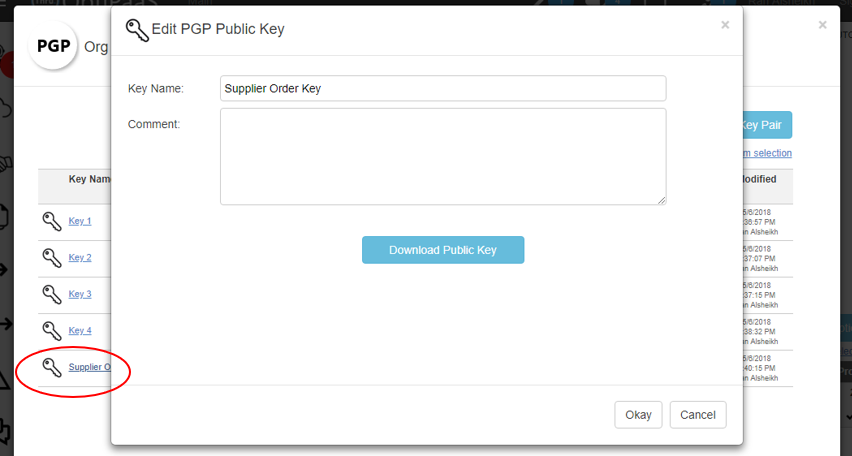Click the key icon in the dialog header
This screenshot has width=852, height=456.
click(137, 29)
